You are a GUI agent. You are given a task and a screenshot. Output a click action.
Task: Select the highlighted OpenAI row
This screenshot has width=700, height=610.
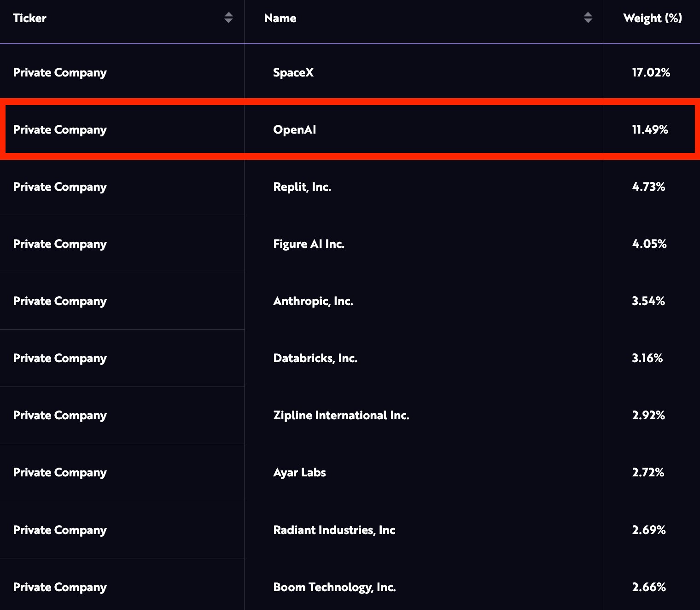(x=350, y=129)
